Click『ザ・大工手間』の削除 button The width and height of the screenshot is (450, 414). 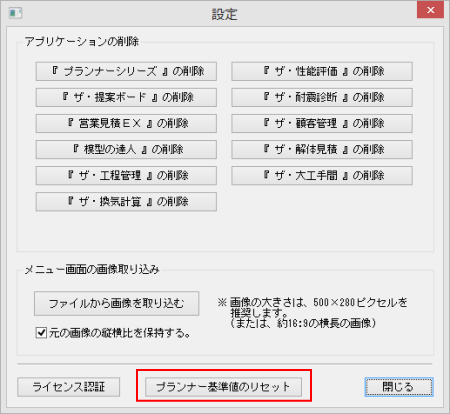point(322,175)
